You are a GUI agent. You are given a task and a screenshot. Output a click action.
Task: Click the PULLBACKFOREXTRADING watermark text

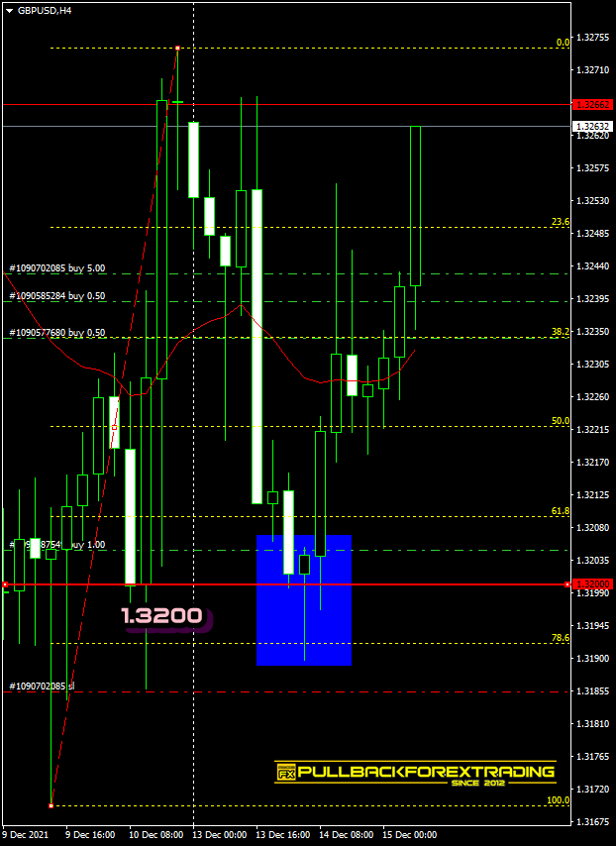pyautogui.click(x=426, y=772)
